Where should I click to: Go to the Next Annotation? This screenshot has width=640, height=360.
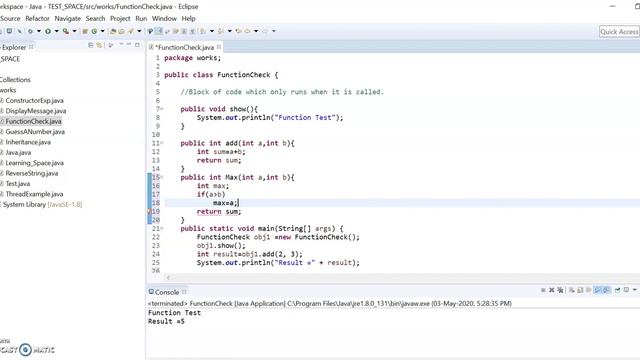click(x=203, y=31)
